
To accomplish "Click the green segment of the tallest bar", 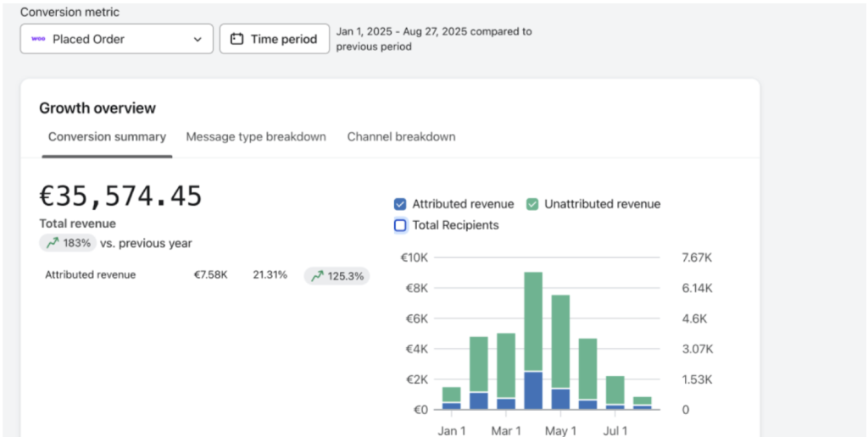I will click(533, 322).
